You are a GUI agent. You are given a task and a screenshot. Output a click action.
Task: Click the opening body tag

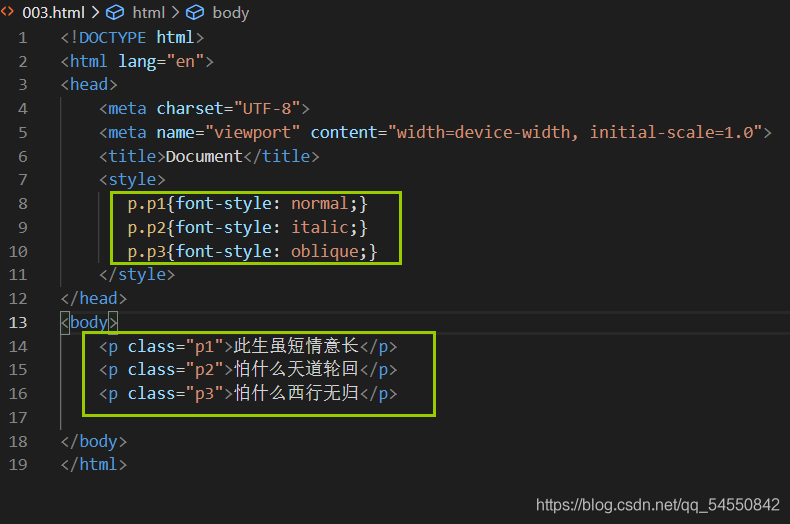(89, 322)
